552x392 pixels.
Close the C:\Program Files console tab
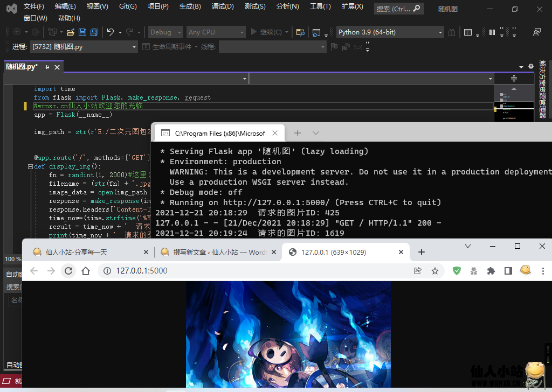pos(275,133)
